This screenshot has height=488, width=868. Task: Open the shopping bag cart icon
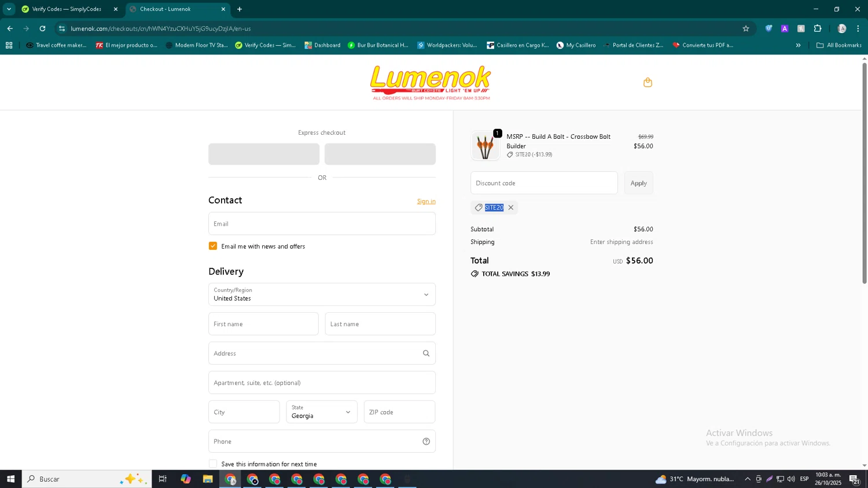(648, 83)
